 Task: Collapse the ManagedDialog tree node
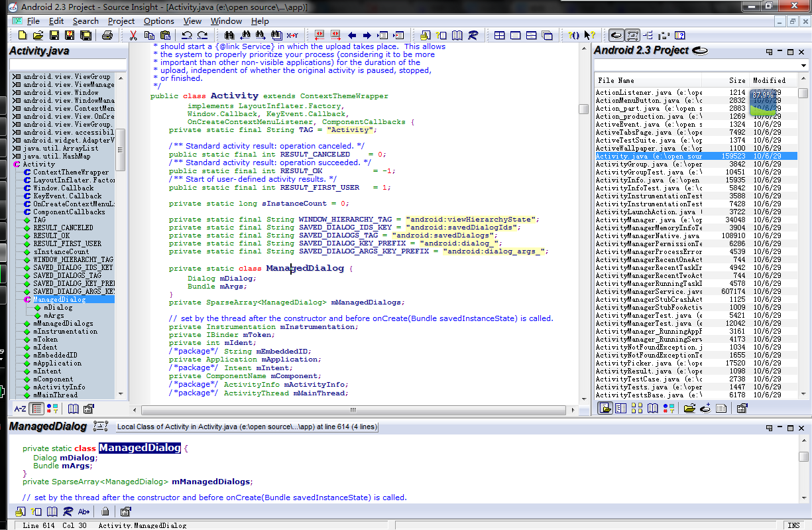tap(27, 299)
